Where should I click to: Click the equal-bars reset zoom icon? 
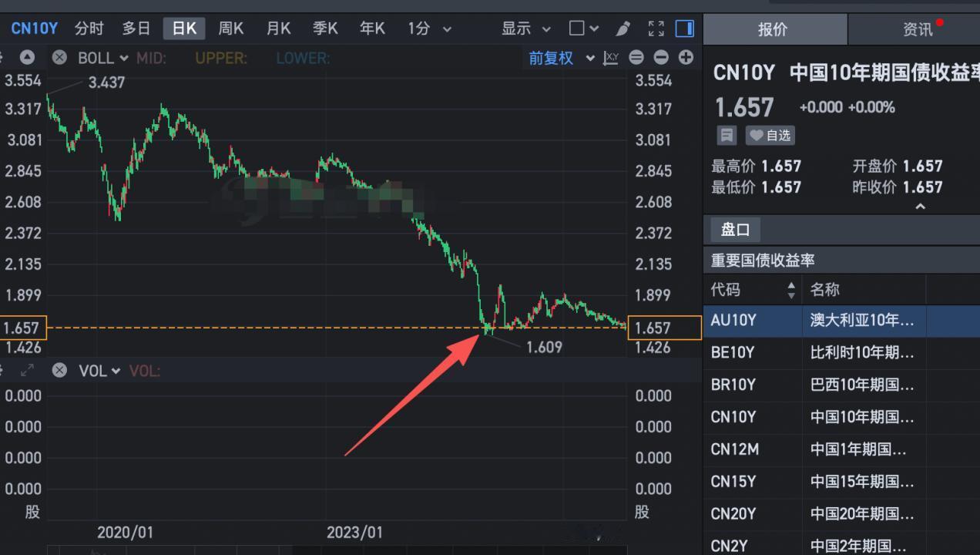click(636, 58)
